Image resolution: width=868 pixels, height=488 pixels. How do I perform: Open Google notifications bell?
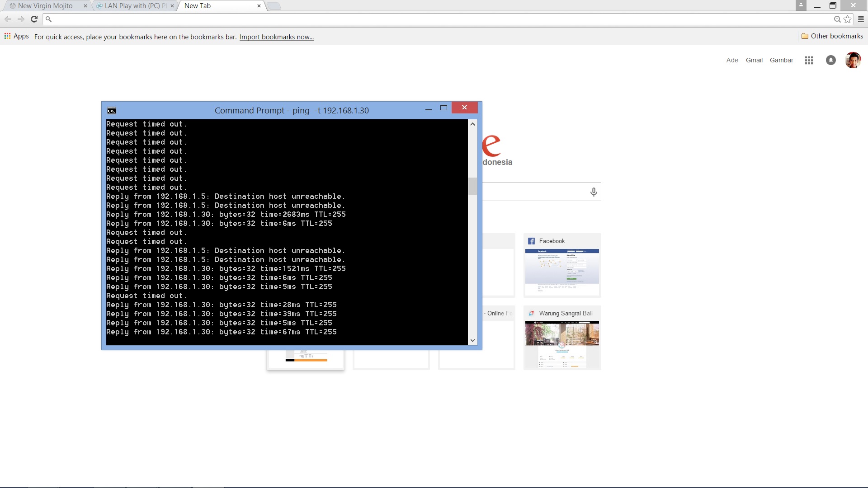(x=830, y=60)
